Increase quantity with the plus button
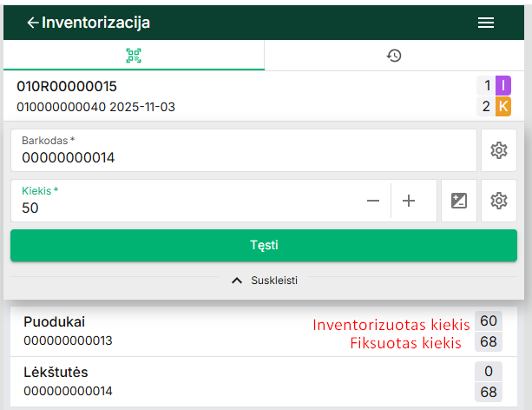The image size is (532, 410). [x=409, y=201]
